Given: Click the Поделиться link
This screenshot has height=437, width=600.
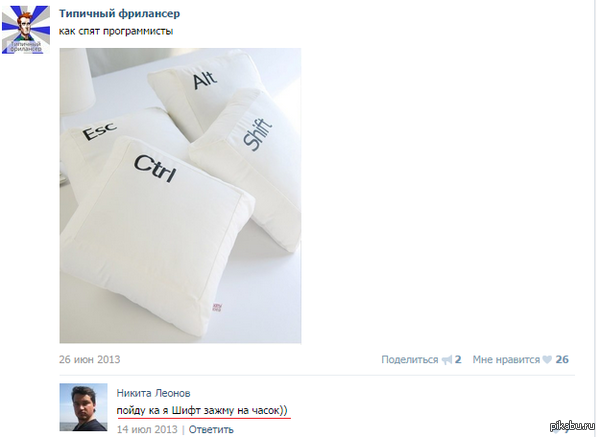Looking at the screenshot, I should tap(409, 360).
